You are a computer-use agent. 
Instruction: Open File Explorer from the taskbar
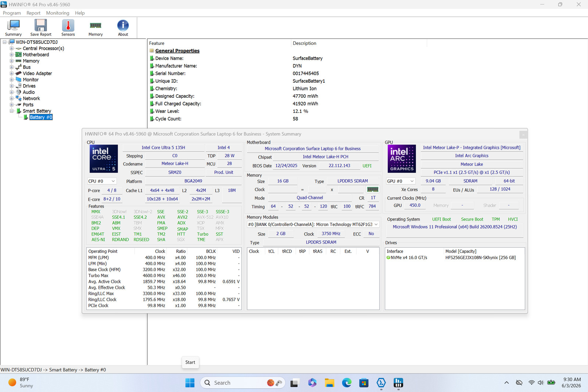[329, 383]
